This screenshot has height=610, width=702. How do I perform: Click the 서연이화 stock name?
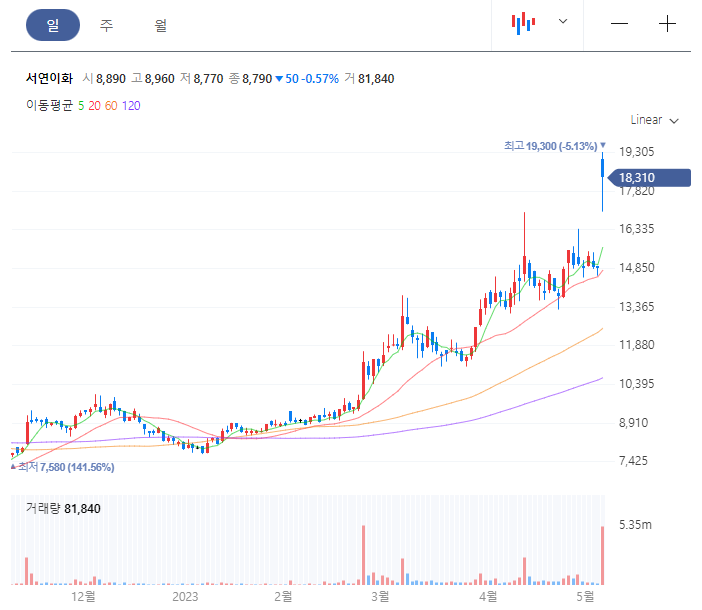tap(49, 79)
